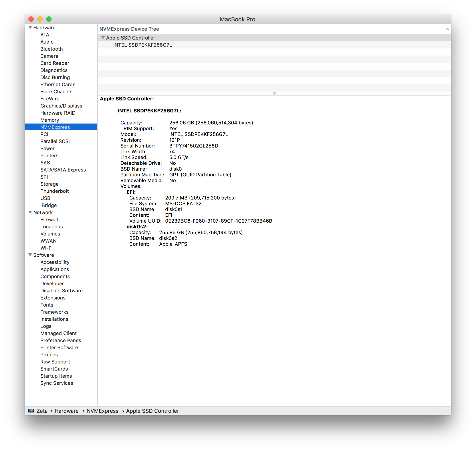Select the INTEL SSDPEKKF256G7L device row
Image resolution: width=476 pixels, height=451 pixels.
[143, 45]
